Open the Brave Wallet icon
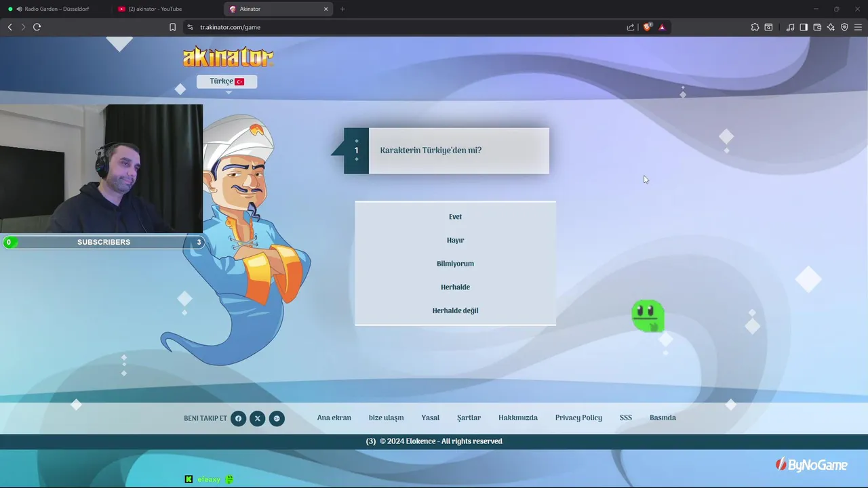 (817, 27)
